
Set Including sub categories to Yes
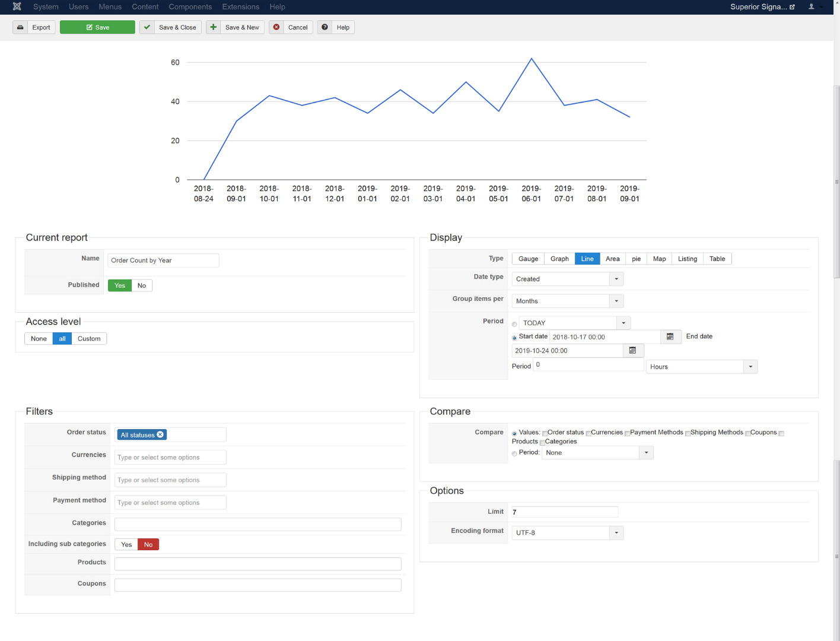[x=126, y=544]
